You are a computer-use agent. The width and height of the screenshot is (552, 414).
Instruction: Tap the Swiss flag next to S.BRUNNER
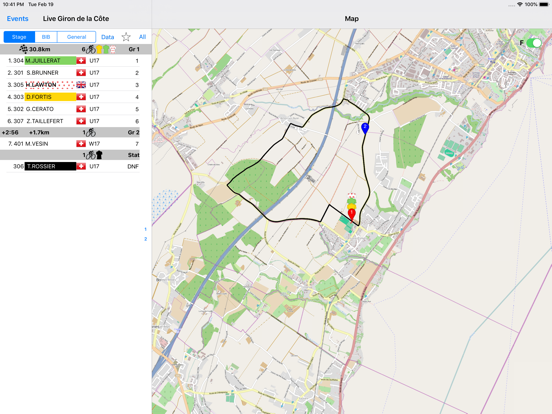tap(81, 73)
